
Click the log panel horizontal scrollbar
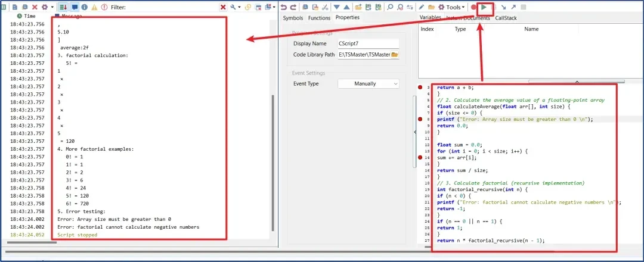tap(32, 242)
